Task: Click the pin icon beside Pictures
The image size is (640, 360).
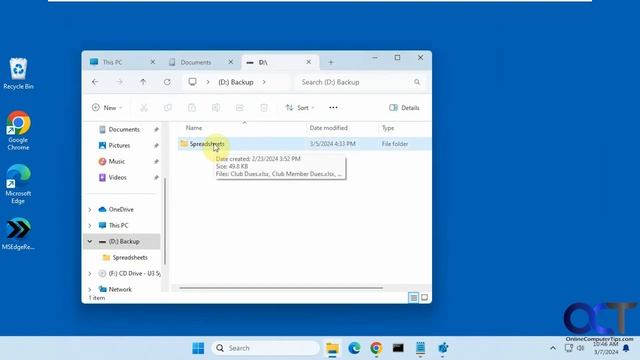Action: [x=156, y=145]
